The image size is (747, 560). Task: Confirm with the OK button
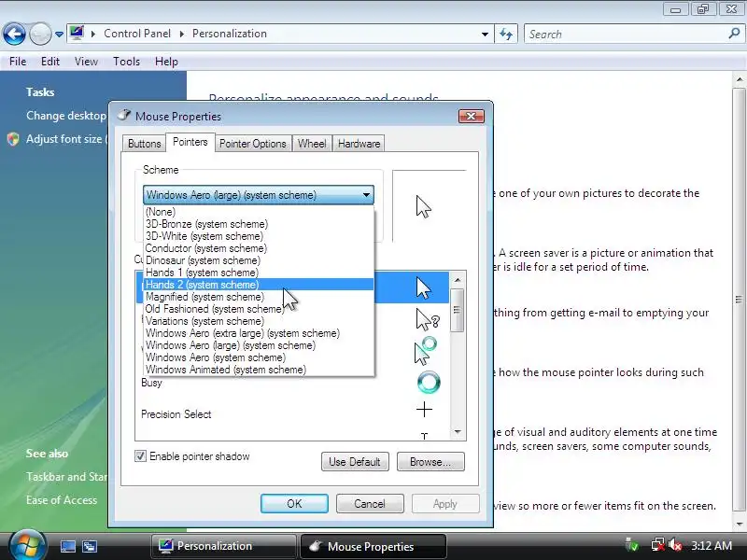coord(294,503)
